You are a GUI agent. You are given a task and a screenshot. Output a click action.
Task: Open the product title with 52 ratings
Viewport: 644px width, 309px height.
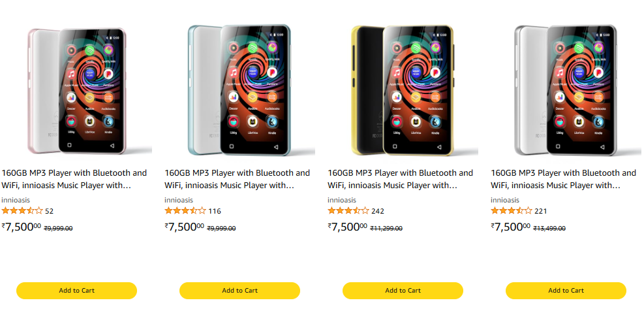pos(74,179)
